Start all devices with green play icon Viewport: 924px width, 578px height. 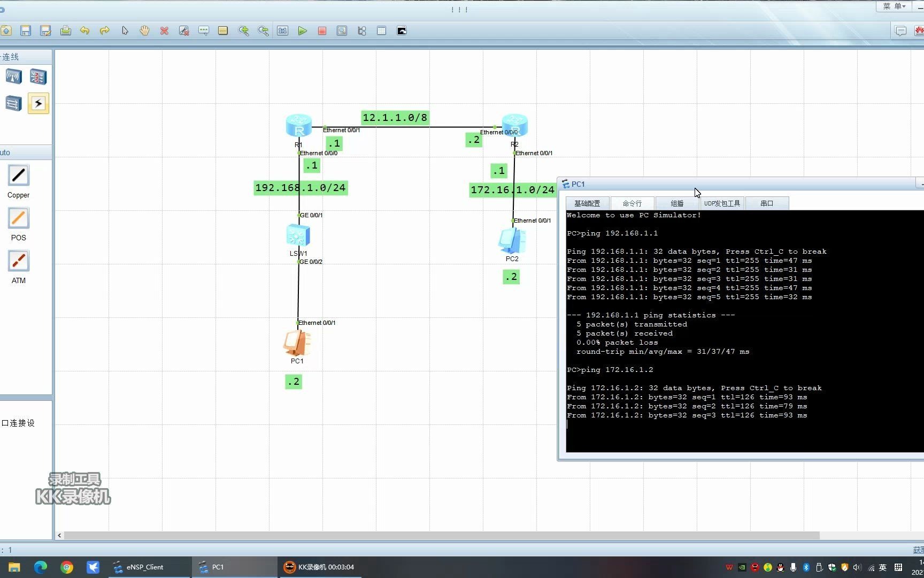coord(302,31)
